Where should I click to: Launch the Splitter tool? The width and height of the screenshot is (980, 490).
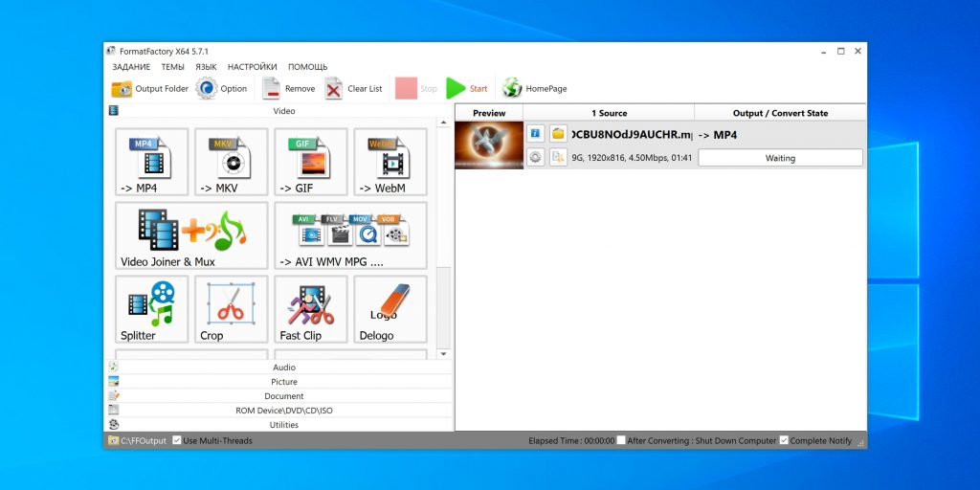coord(151,309)
